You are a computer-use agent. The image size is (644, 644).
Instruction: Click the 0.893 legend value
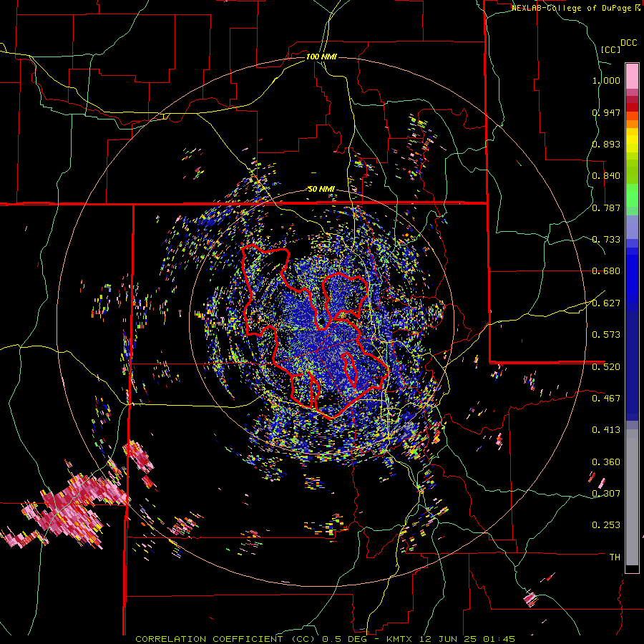point(606,144)
